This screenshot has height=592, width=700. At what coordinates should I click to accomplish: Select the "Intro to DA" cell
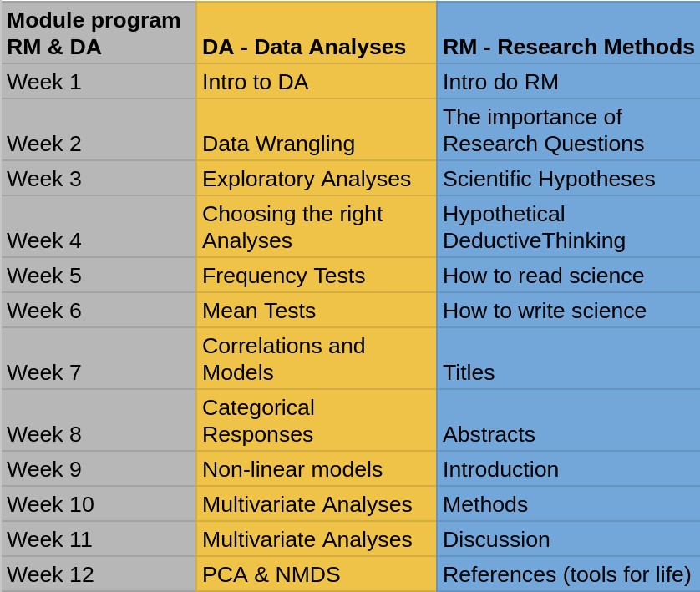pos(316,82)
